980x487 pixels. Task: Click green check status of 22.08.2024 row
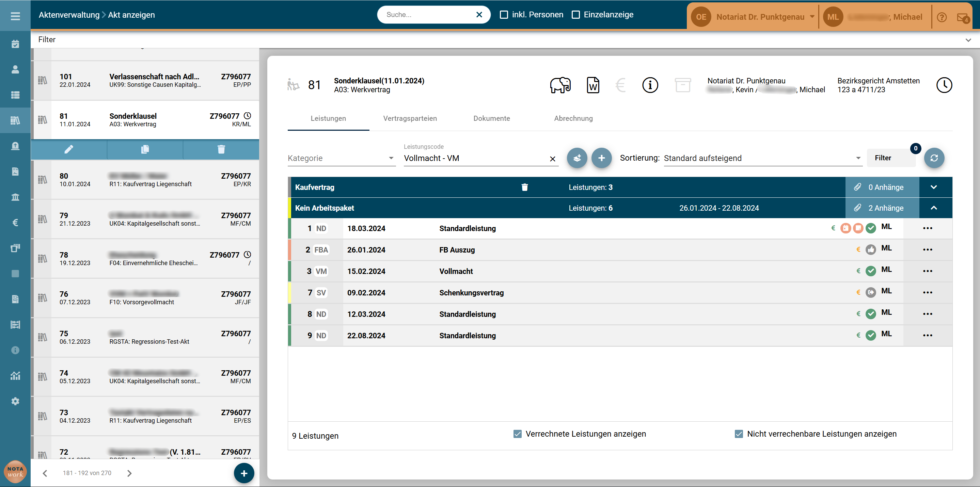coord(871,335)
